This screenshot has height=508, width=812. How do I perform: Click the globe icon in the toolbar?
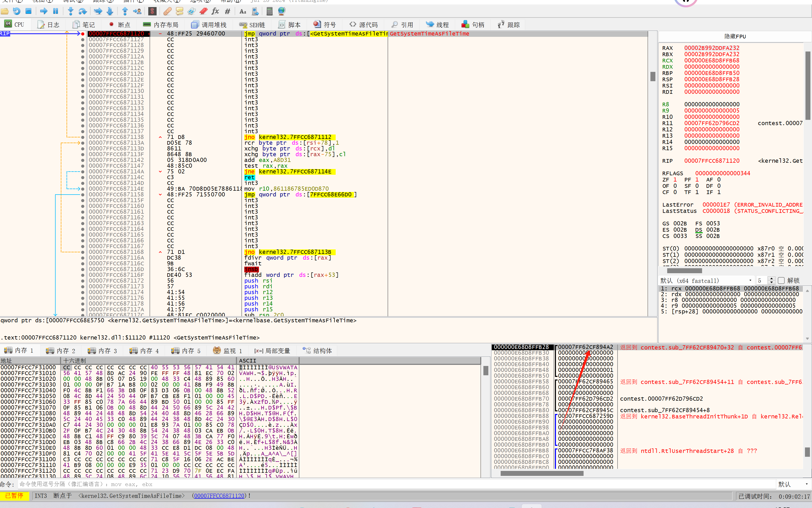[282, 11]
